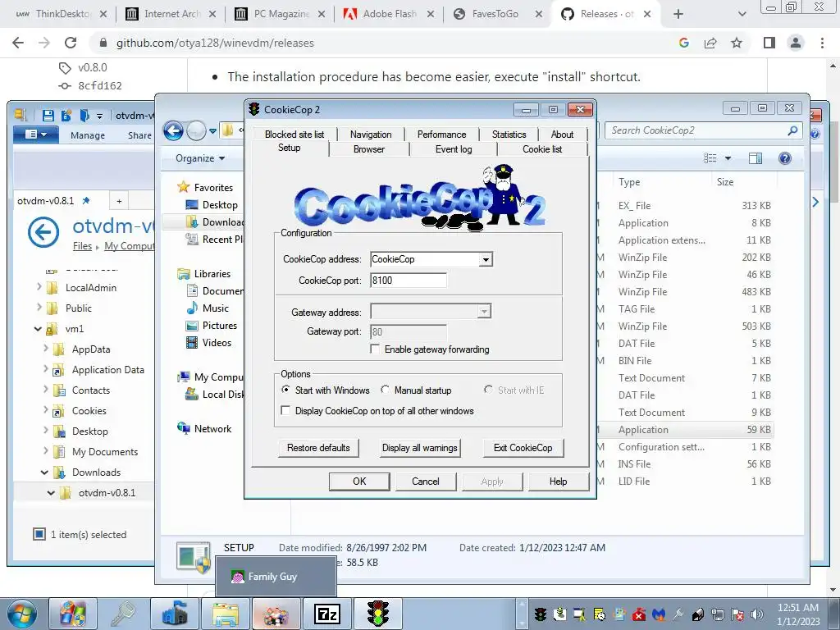Click the CookieCop traffic light taskbar button
840x630 pixels.
point(377,614)
